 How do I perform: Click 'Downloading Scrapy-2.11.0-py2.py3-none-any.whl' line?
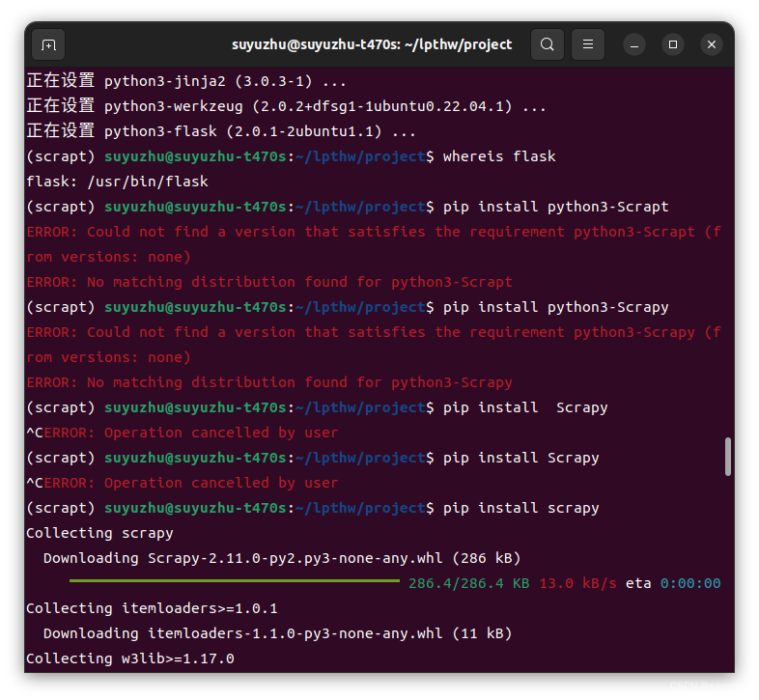[282, 558]
